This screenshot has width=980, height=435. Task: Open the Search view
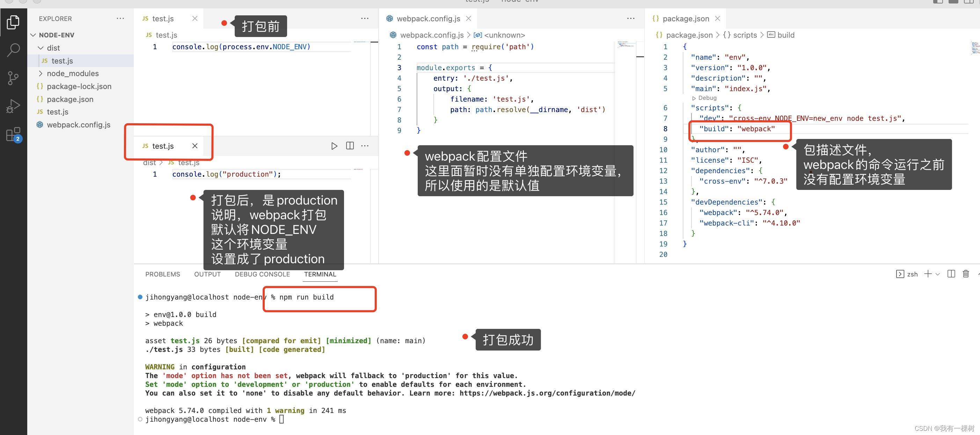(13, 50)
